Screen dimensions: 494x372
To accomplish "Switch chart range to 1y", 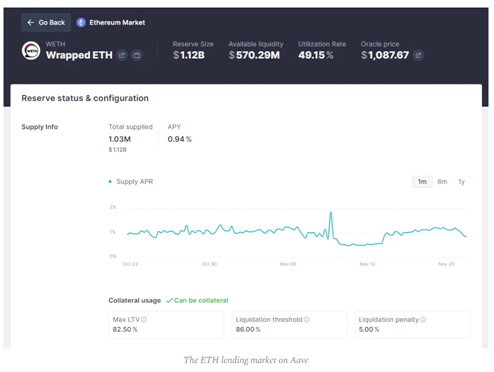I will (461, 182).
